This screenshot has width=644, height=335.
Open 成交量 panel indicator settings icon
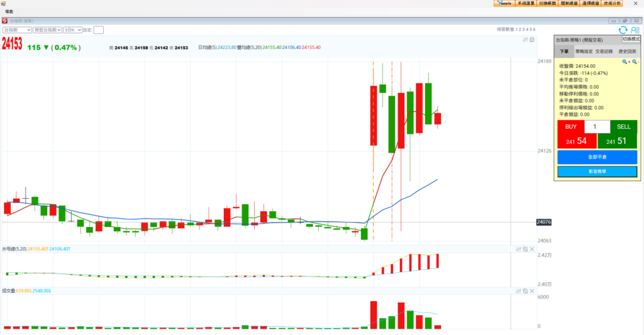(519, 291)
